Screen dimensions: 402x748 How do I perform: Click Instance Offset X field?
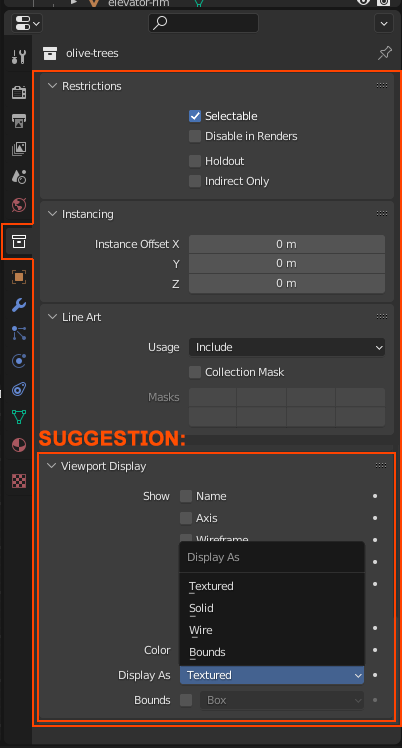pos(287,244)
